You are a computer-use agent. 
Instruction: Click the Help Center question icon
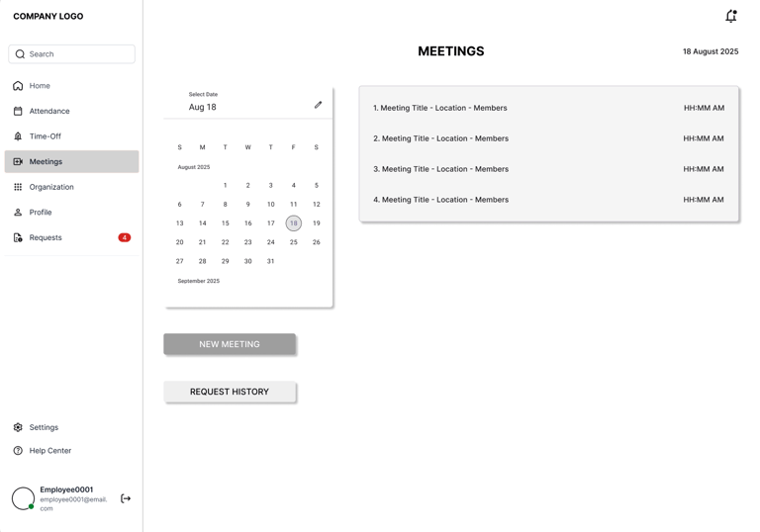(18, 451)
